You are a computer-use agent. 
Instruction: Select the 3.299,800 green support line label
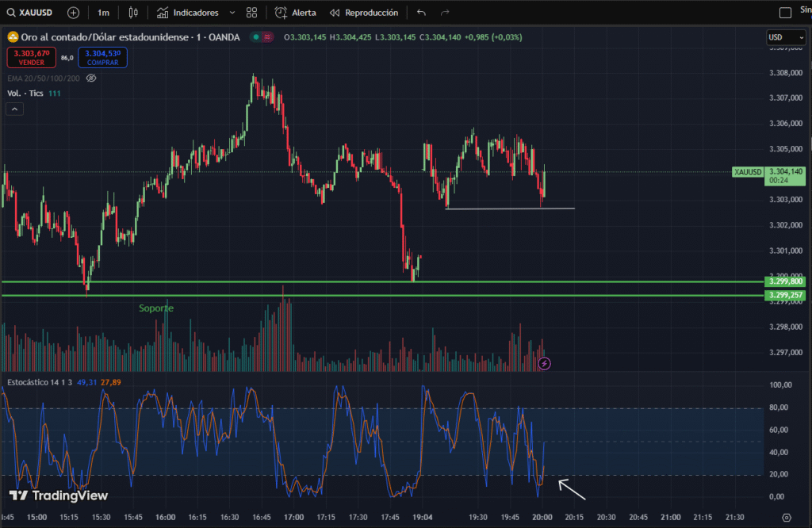(785, 281)
